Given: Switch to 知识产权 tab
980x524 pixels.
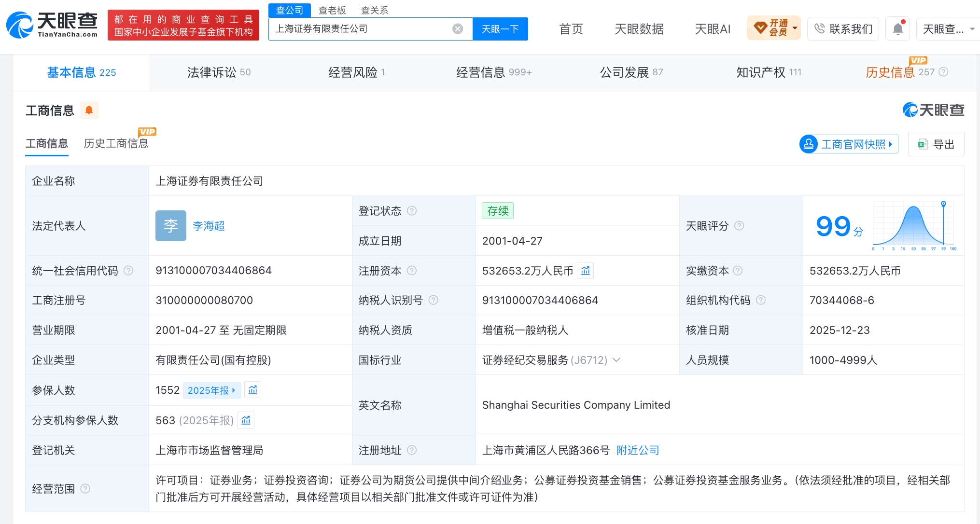Looking at the screenshot, I should [769, 72].
